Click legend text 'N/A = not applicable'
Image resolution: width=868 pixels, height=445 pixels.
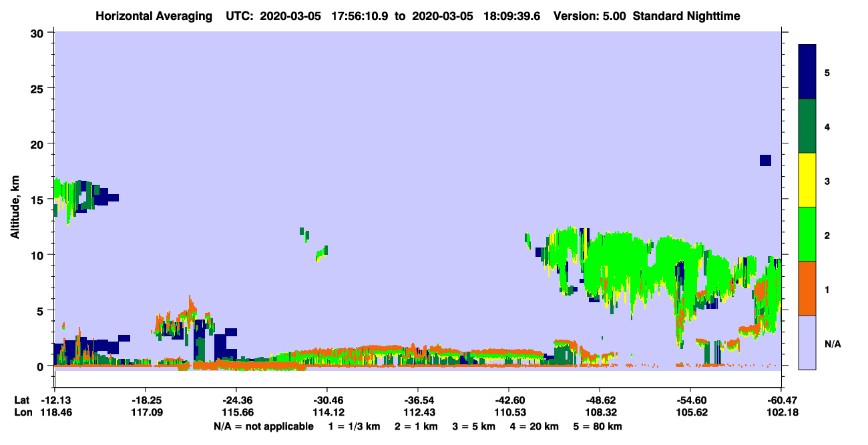click(x=263, y=426)
